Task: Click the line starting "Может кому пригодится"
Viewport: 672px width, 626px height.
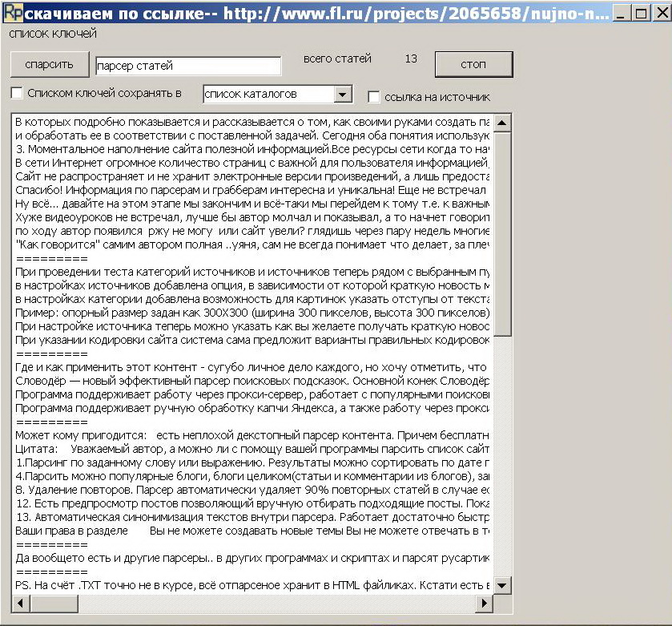Action: [x=252, y=435]
